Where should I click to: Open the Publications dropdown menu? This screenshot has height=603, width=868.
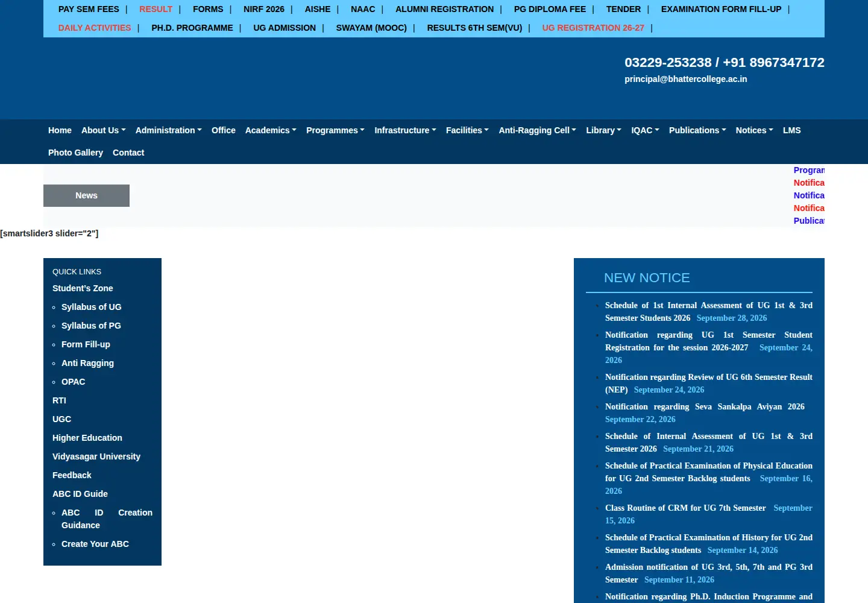[x=697, y=130]
